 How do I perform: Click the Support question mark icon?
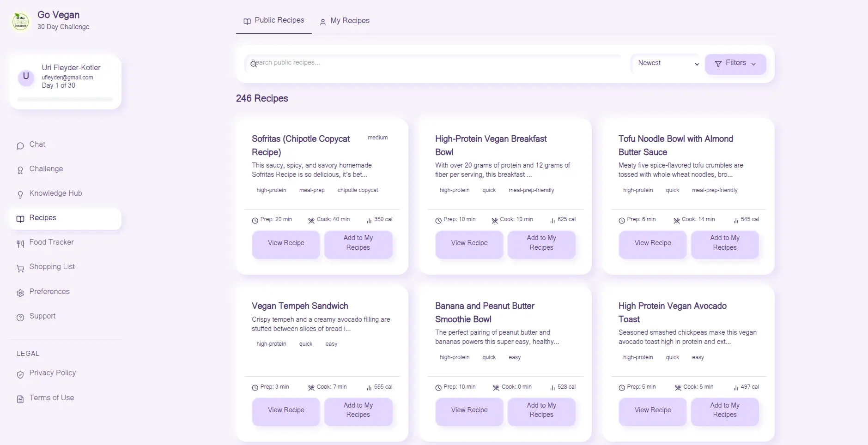(x=20, y=318)
